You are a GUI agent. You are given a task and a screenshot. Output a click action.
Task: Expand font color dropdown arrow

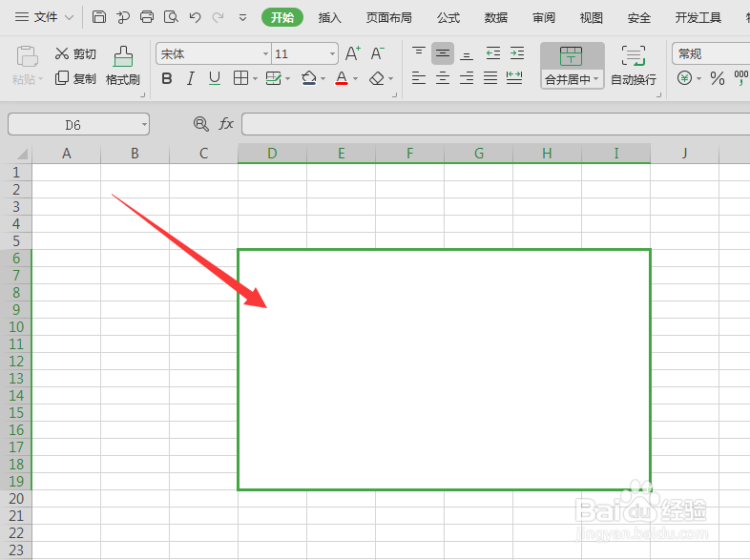[x=355, y=78]
